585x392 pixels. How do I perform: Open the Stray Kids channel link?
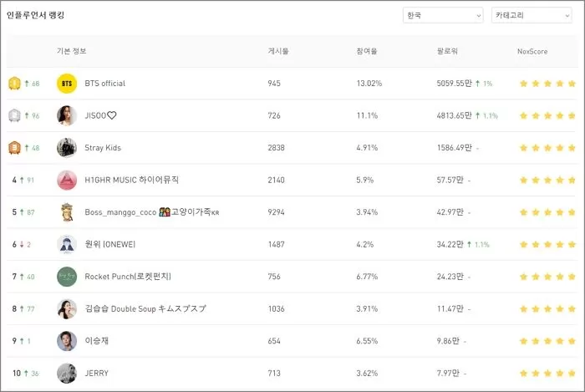pos(103,148)
